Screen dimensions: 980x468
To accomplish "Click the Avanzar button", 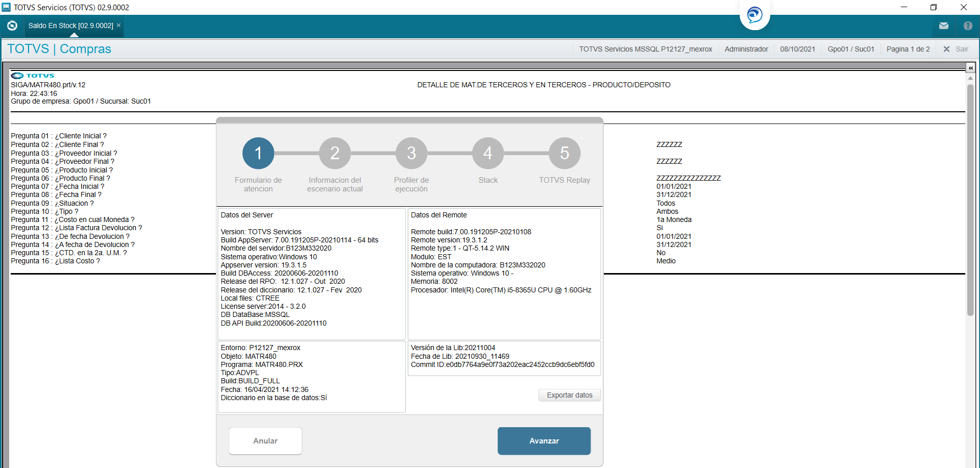I will [544, 441].
